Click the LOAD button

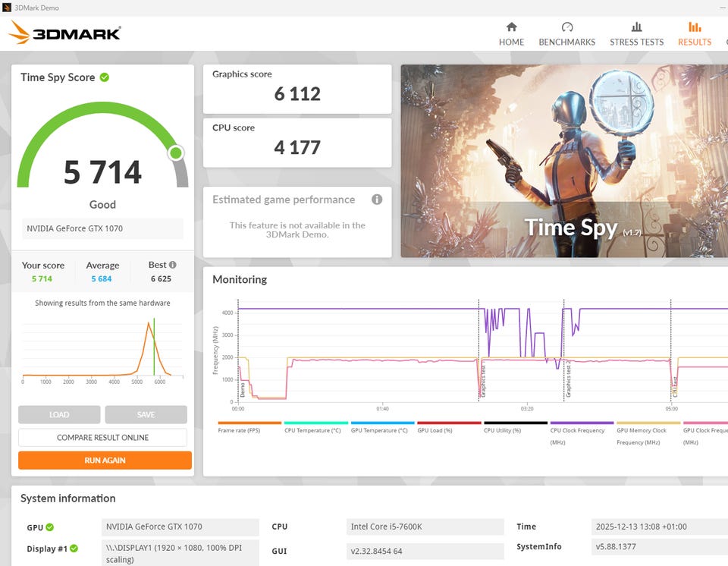coord(59,415)
